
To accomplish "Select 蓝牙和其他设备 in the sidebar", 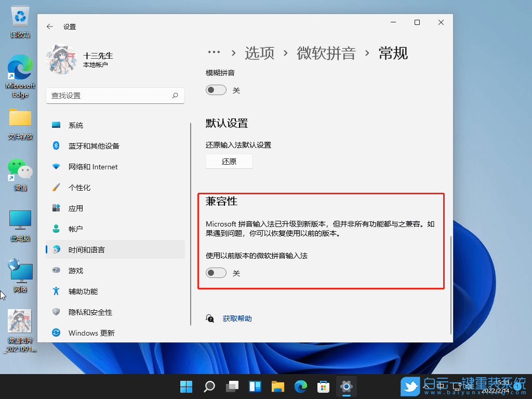I will pyautogui.click(x=95, y=145).
